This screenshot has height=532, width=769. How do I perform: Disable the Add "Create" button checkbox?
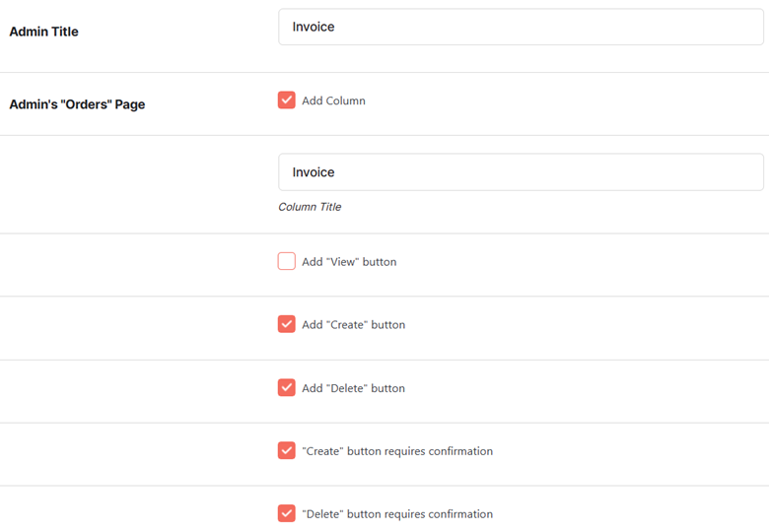pyautogui.click(x=287, y=324)
